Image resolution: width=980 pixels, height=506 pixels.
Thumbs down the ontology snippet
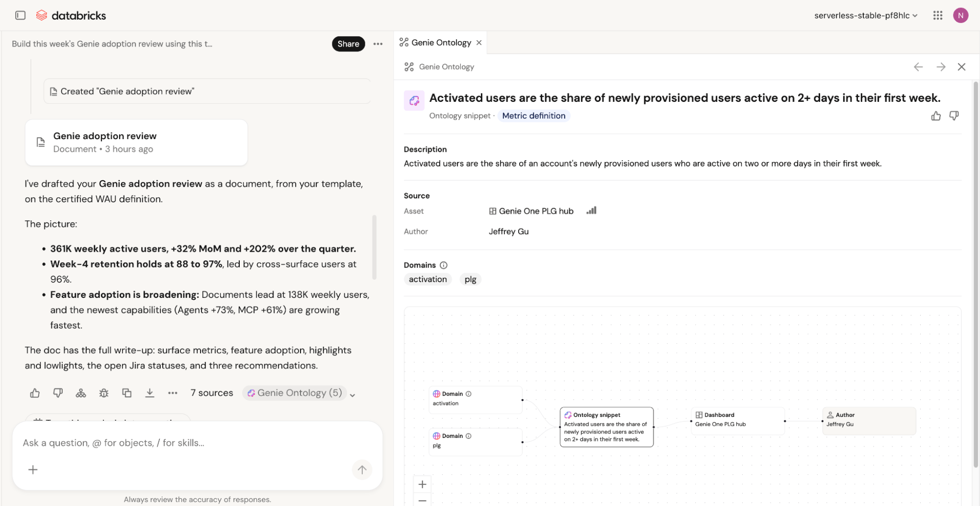click(x=954, y=116)
